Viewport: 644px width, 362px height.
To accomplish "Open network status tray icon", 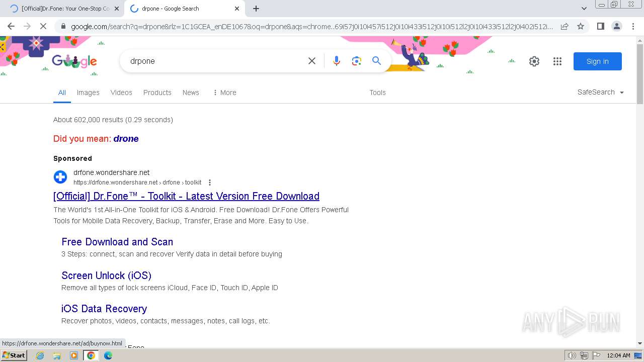I will 584,355.
